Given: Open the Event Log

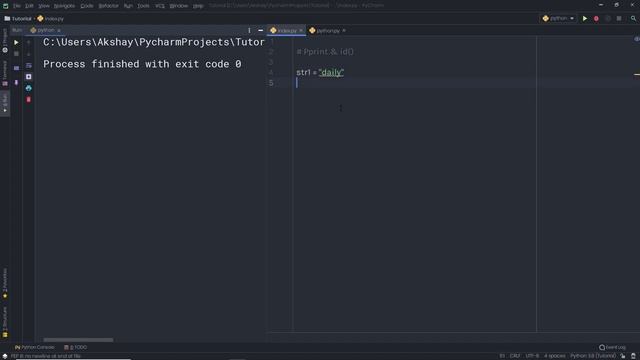Looking at the screenshot, I should click(612, 347).
